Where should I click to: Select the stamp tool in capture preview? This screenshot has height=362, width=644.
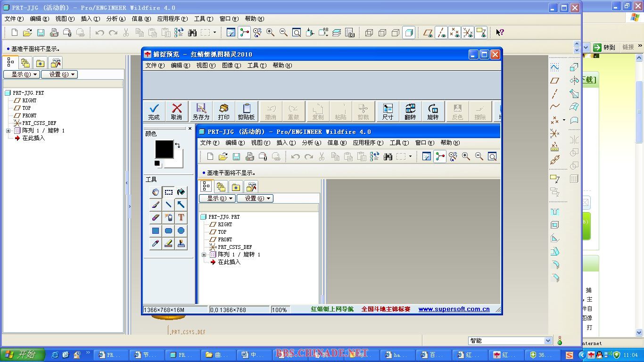181,243
